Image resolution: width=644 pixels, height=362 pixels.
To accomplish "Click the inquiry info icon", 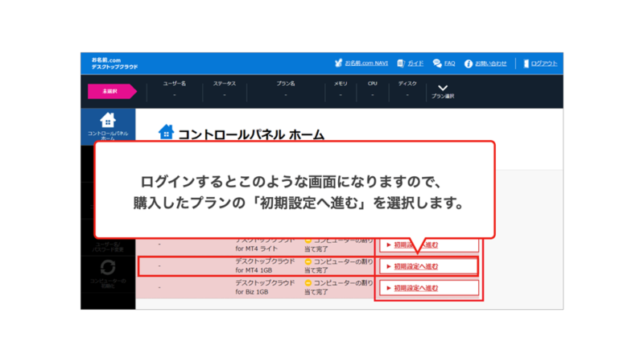I will (x=469, y=64).
